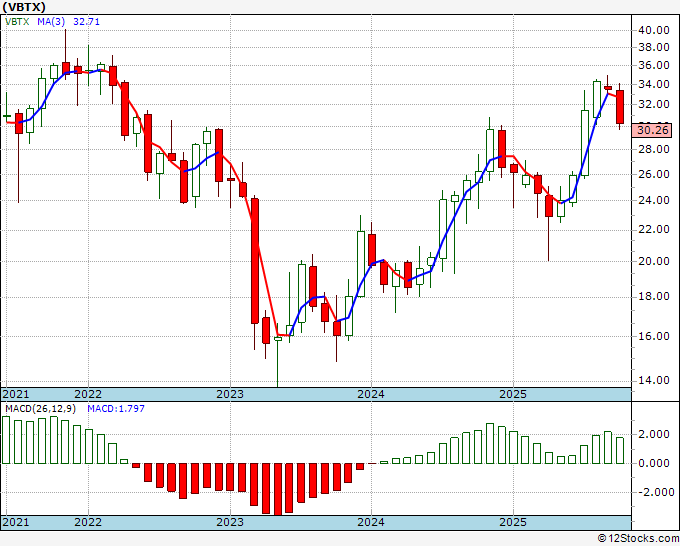The height and width of the screenshot is (546, 680).
Task: Click the 18.00 price axis label
Action: tap(654, 297)
